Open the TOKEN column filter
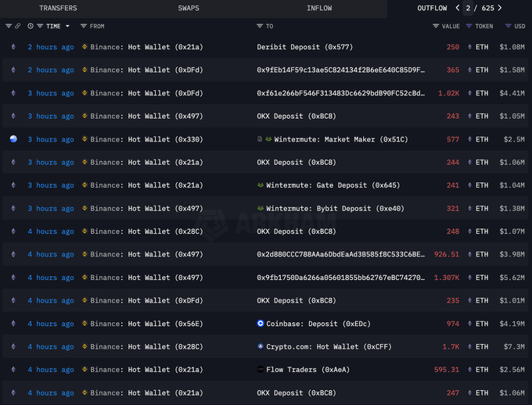 (x=469, y=26)
